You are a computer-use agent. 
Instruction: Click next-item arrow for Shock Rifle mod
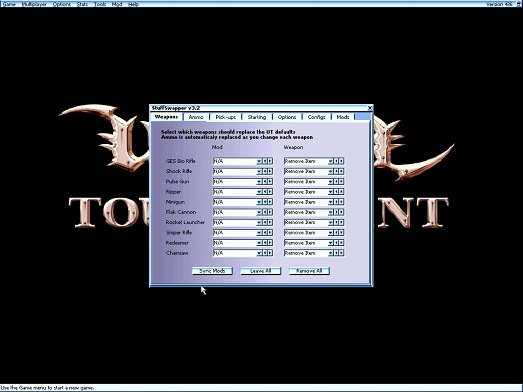click(x=270, y=171)
